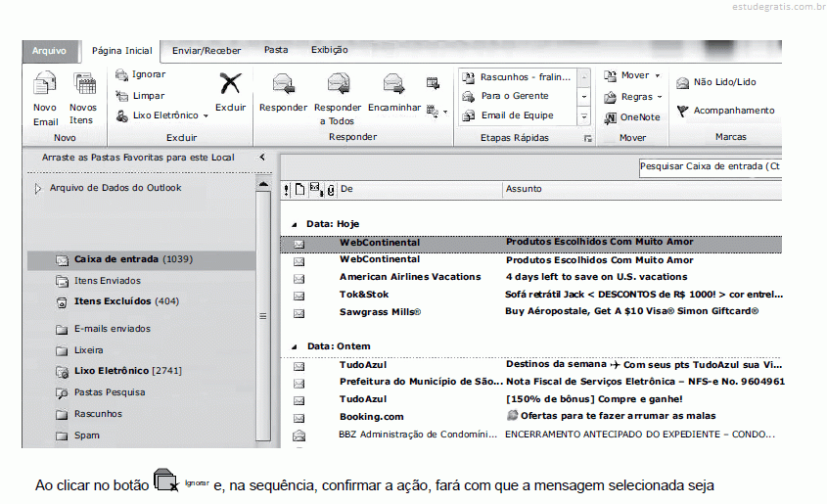Collapse the Data: Hoje group
Screen dimensions: 827x504
pos(295,224)
